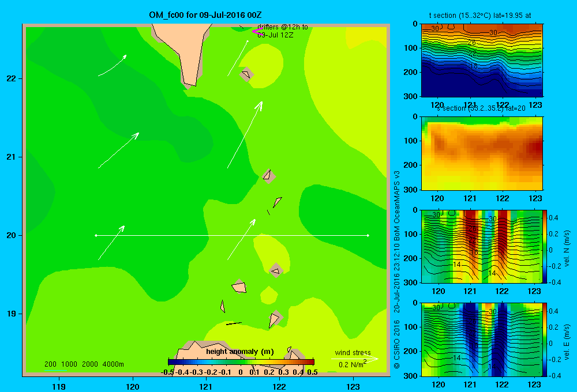Click the map title OM_fc00 for 09-Jul-2016 00Z
This screenshot has width=577, height=392.
click(x=205, y=15)
